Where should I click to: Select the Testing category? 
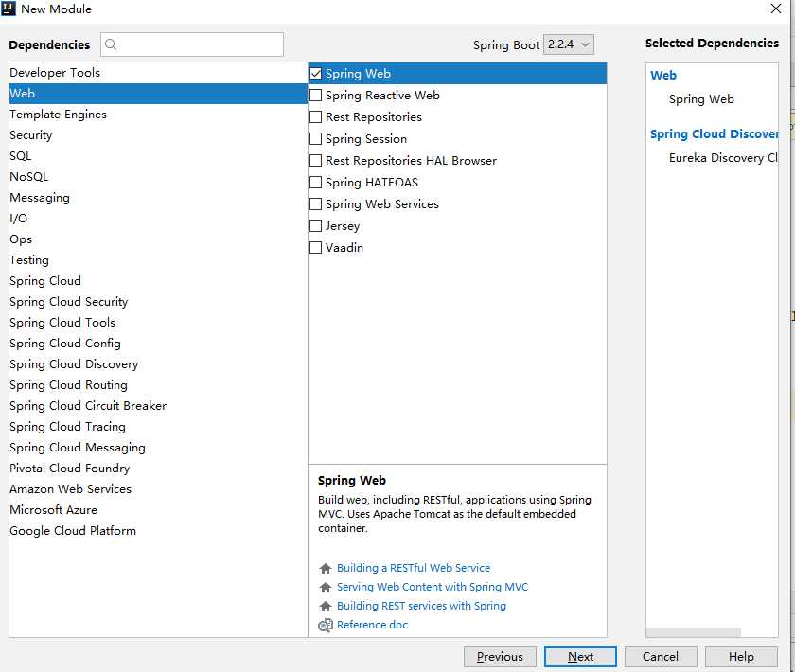[x=158, y=259]
